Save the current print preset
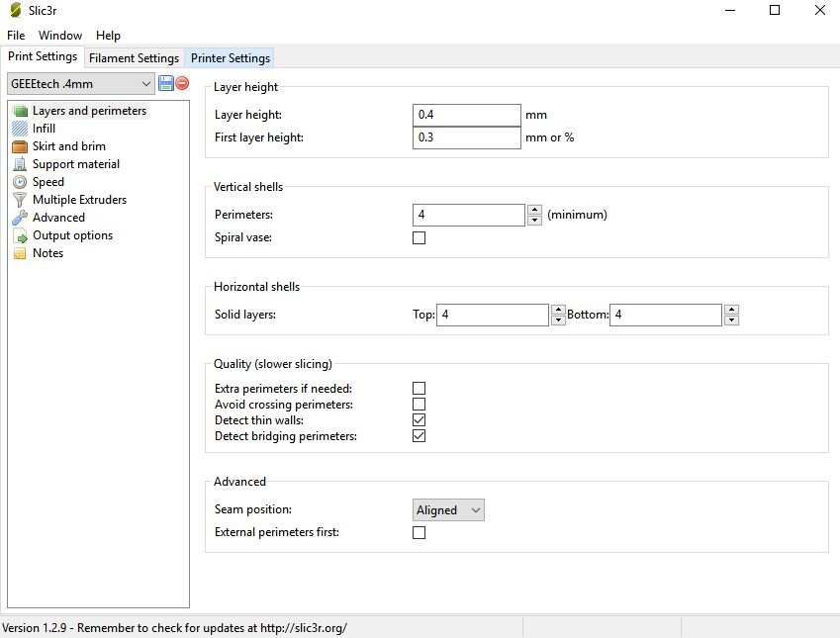This screenshot has width=840, height=638. pyautogui.click(x=166, y=83)
